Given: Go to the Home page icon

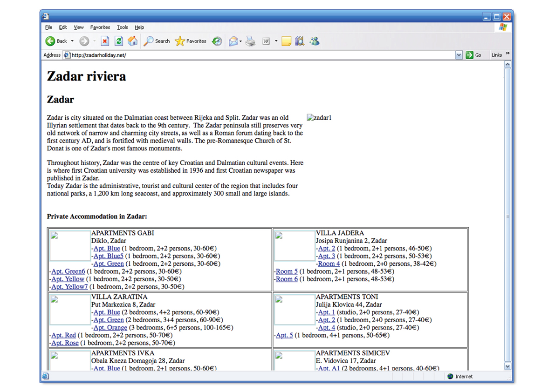Looking at the screenshot, I should 133,41.
